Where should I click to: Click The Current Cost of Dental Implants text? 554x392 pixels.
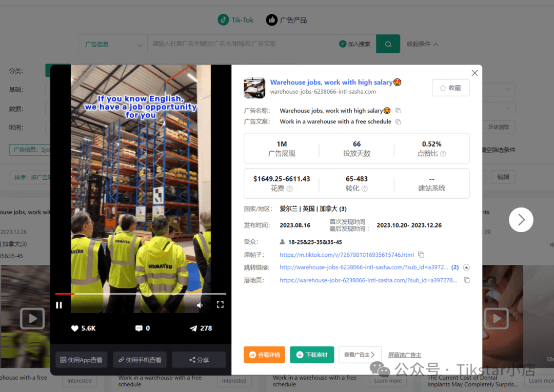pos(472,381)
